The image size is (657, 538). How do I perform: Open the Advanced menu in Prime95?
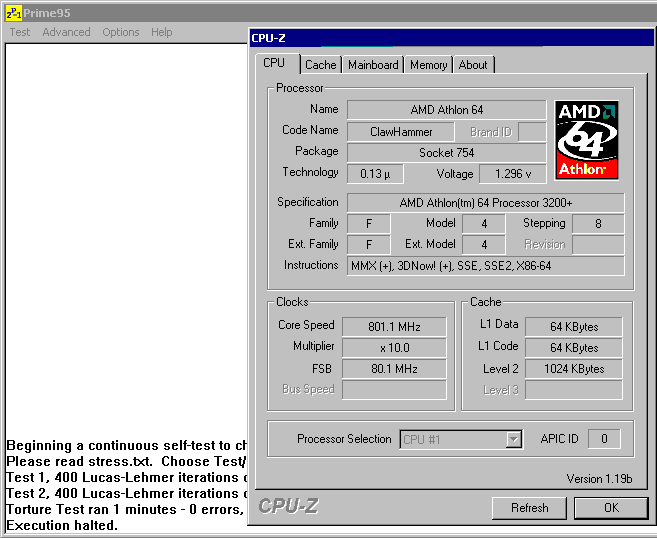pyautogui.click(x=66, y=32)
